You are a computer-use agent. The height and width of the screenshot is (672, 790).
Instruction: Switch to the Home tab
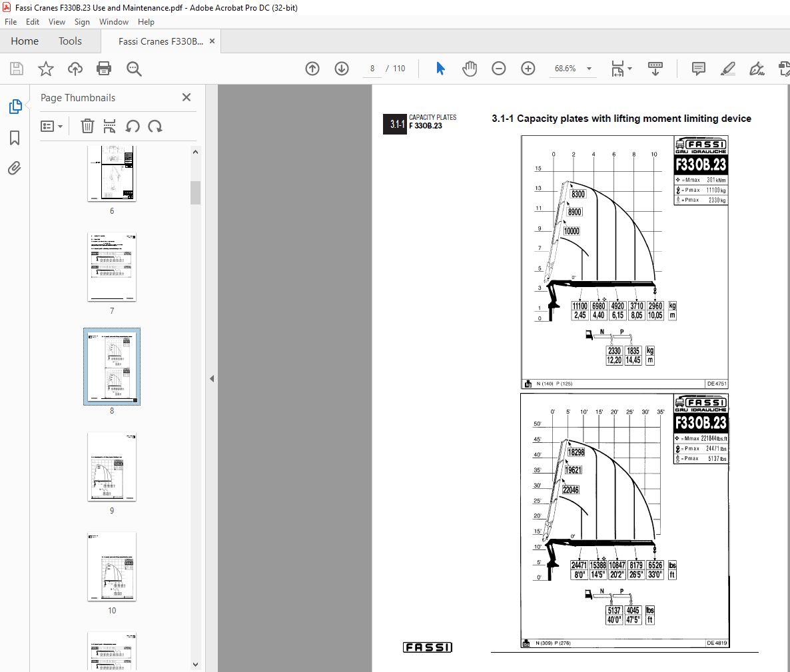tap(25, 41)
